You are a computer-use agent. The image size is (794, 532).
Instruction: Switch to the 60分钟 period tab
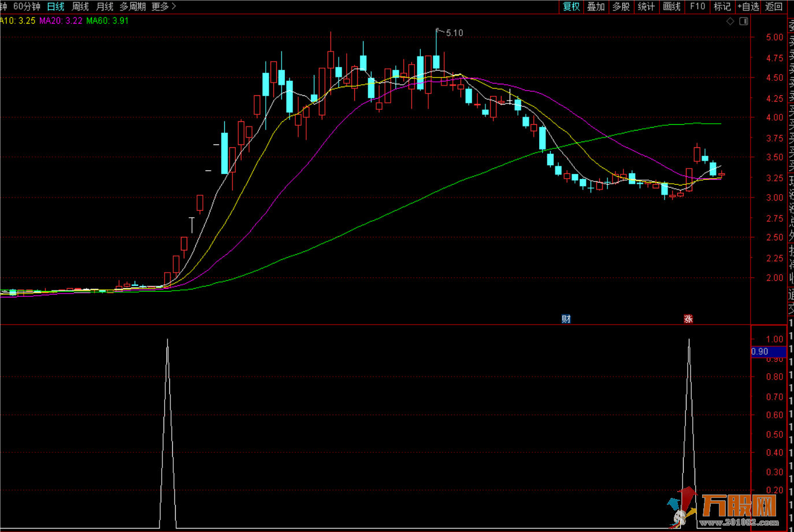pos(27,6)
